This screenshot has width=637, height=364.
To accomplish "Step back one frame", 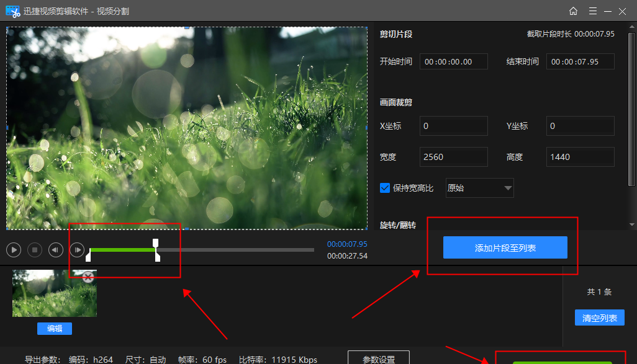I will coord(56,250).
